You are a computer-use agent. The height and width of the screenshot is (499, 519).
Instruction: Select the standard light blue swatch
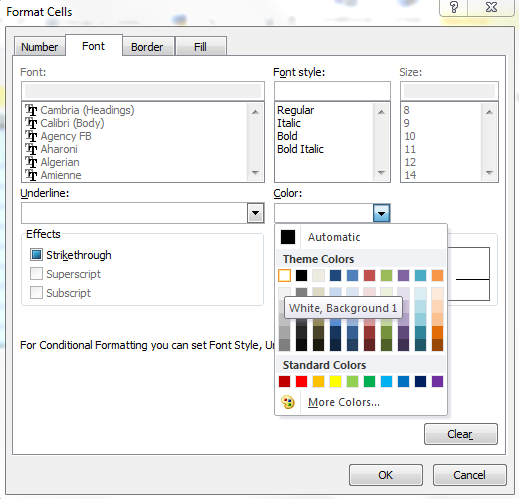[386, 381]
